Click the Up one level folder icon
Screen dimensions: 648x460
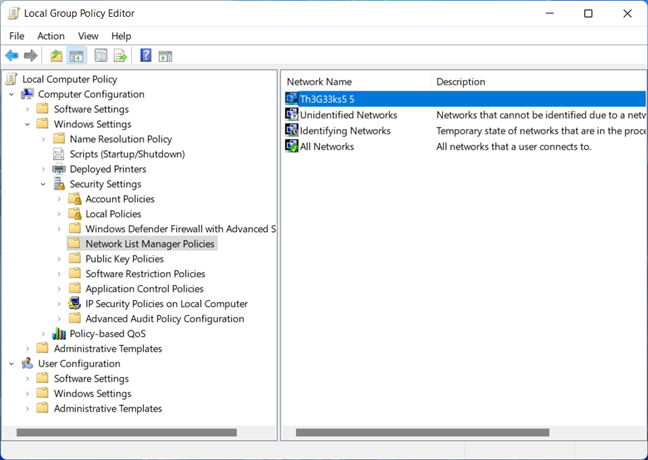pos(56,55)
